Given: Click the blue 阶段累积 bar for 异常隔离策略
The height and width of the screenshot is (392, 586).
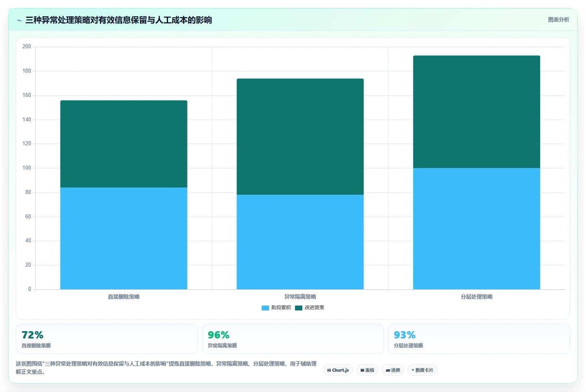Looking at the screenshot, I should 300,242.
